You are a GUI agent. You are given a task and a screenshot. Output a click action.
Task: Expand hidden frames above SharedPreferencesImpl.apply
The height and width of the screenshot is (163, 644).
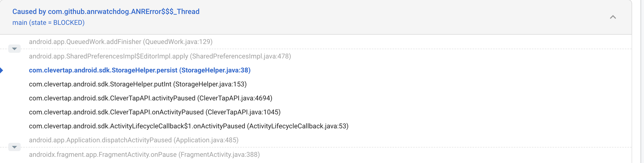[14, 49]
